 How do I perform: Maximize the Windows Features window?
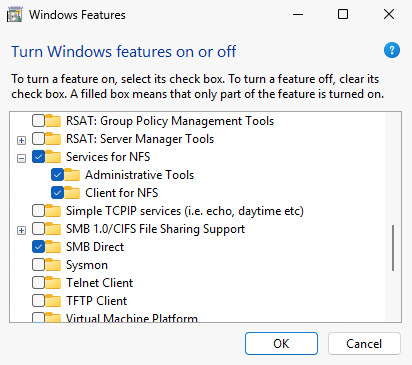[343, 14]
